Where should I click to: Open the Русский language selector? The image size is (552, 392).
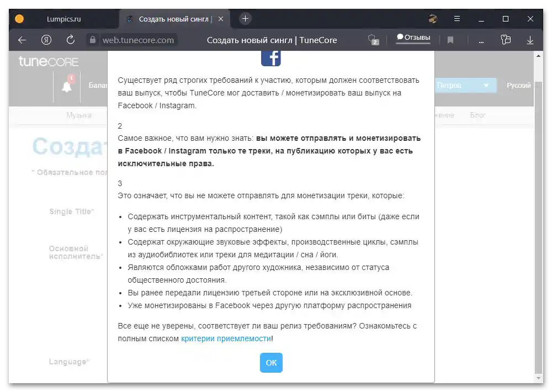(x=518, y=85)
